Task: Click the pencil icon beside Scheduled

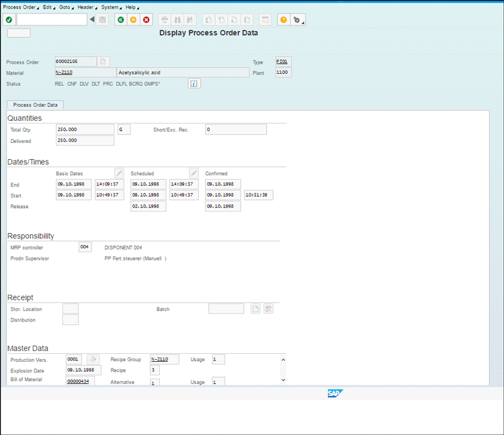Action: click(x=194, y=173)
